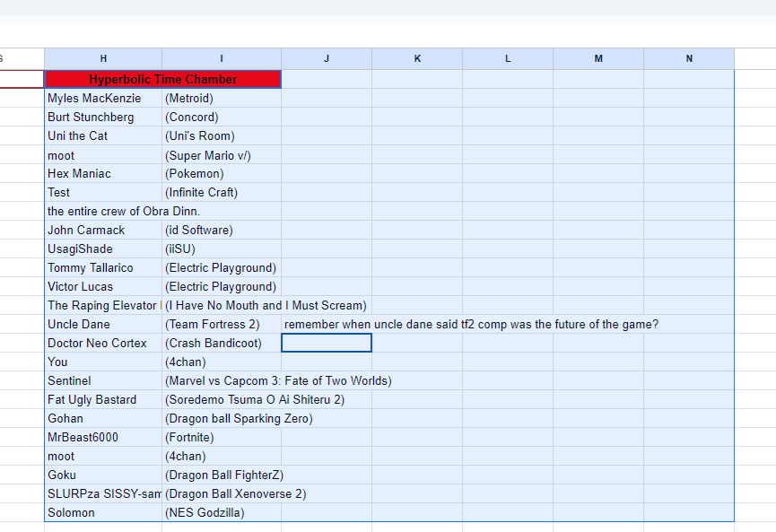776x532 pixels.
Task: Select the (4chan) cell in the You row
Action: pos(222,362)
